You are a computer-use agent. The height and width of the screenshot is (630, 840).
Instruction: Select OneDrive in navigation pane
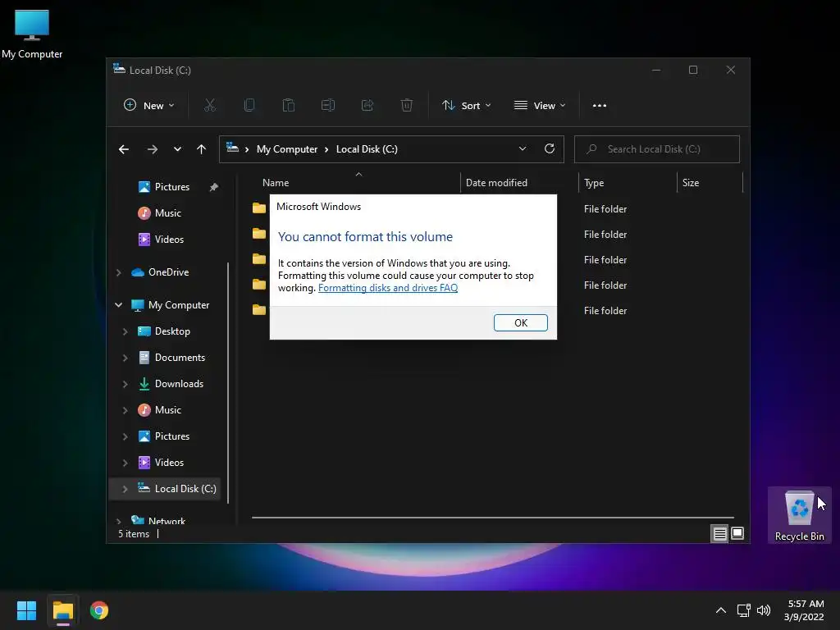160,272
